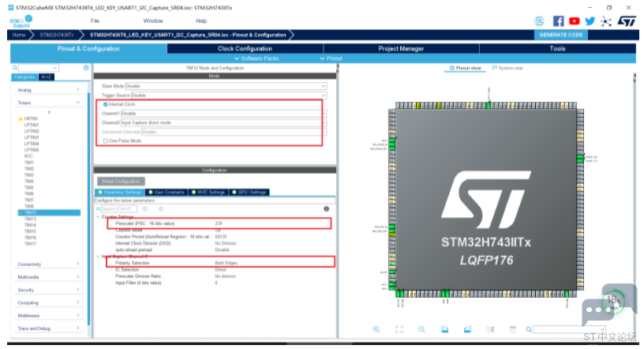Disable the Internal Clock checkbox
Image resolution: width=644 pixels, height=349 pixels.
(106, 104)
